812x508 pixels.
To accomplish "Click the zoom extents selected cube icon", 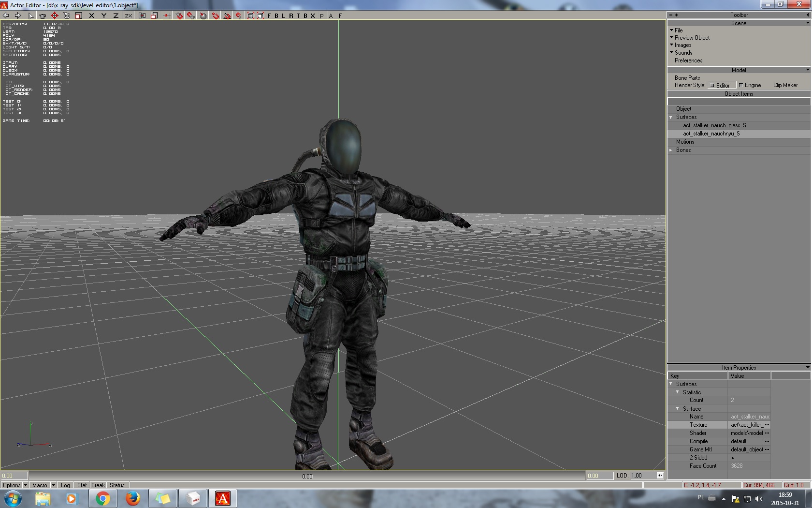I will point(260,15).
